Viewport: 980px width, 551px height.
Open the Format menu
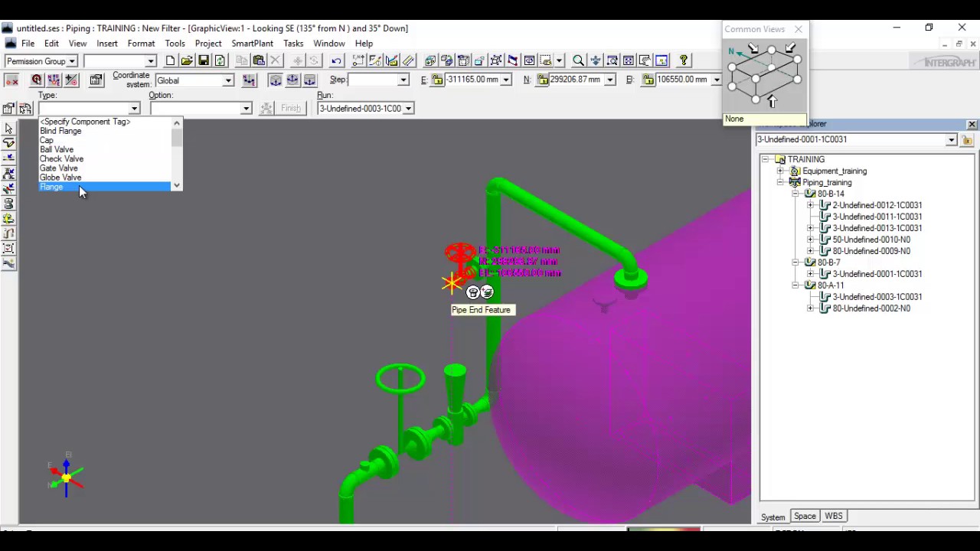(x=141, y=44)
